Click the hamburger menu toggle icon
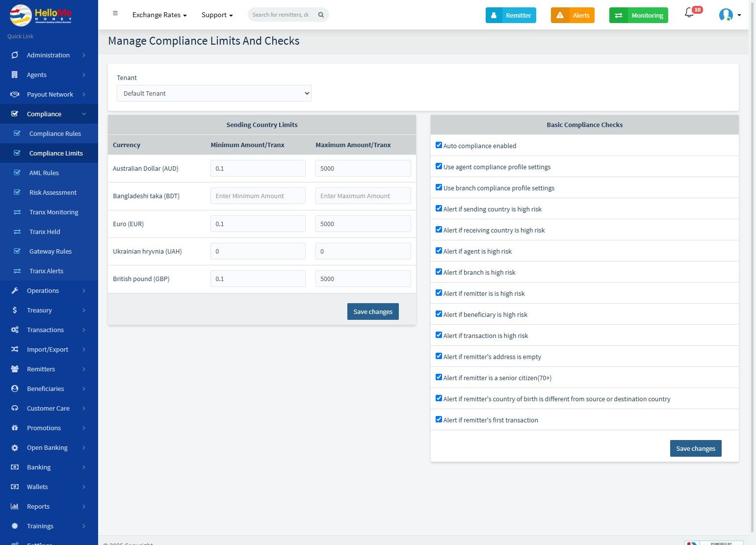This screenshot has width=756, height=545. (115, 13)
